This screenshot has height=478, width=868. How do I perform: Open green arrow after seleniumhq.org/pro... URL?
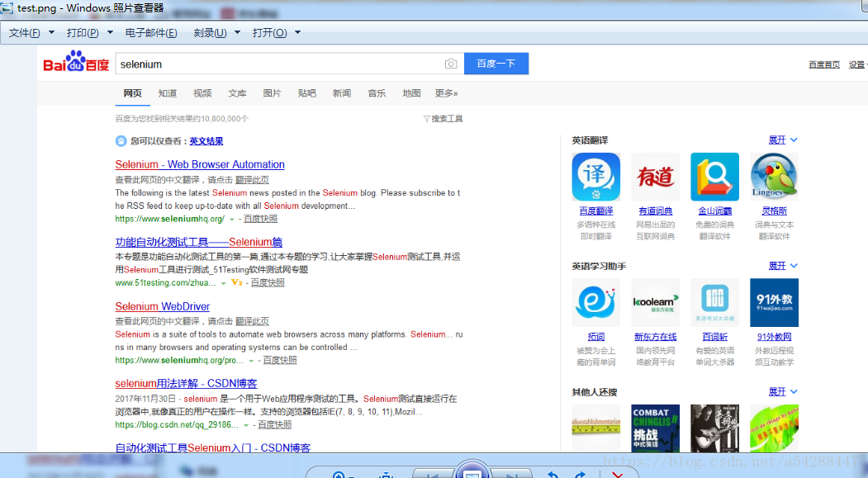click(251, 361)
